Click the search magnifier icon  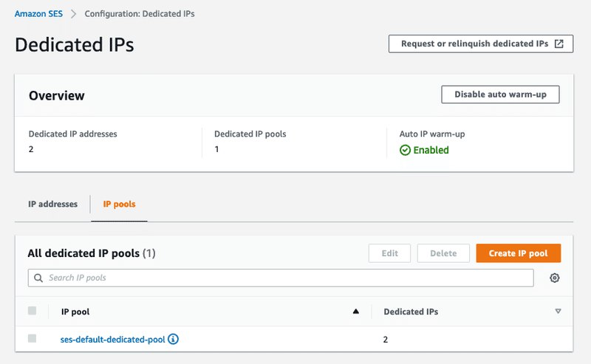[38, 278]
